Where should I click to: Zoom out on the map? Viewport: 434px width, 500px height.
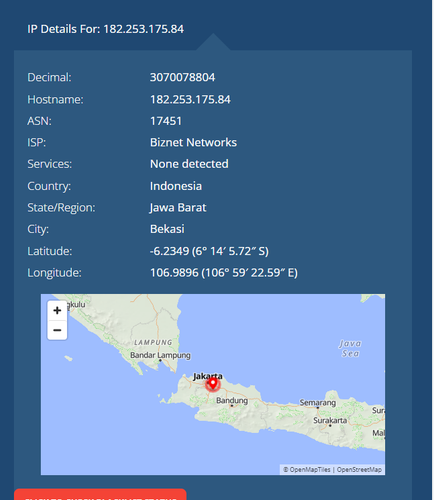click(x=57, y=330)
